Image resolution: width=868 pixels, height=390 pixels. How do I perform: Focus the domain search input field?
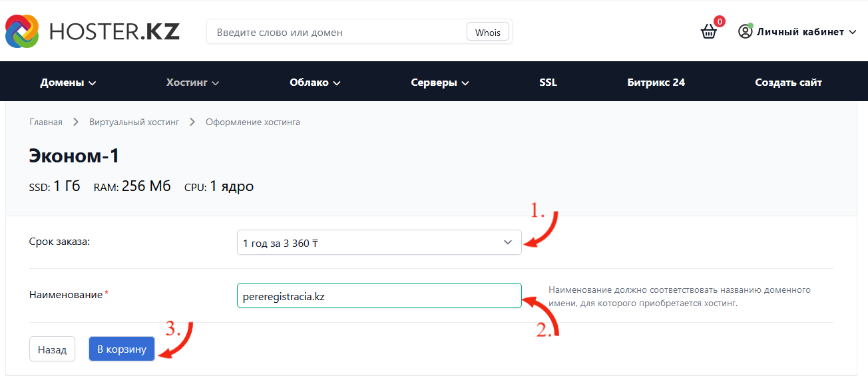tap(336, 32)
